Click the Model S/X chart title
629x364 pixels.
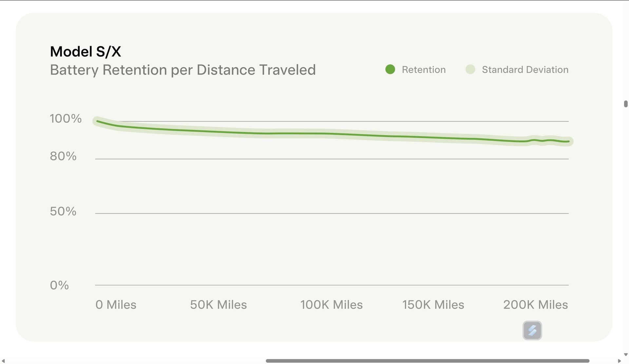[x=86, y=52]
